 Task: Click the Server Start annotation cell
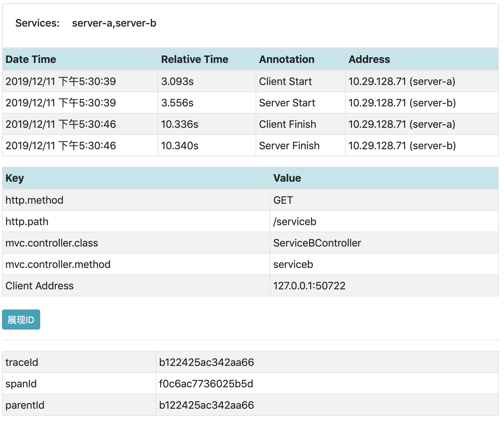coord(287,103)
